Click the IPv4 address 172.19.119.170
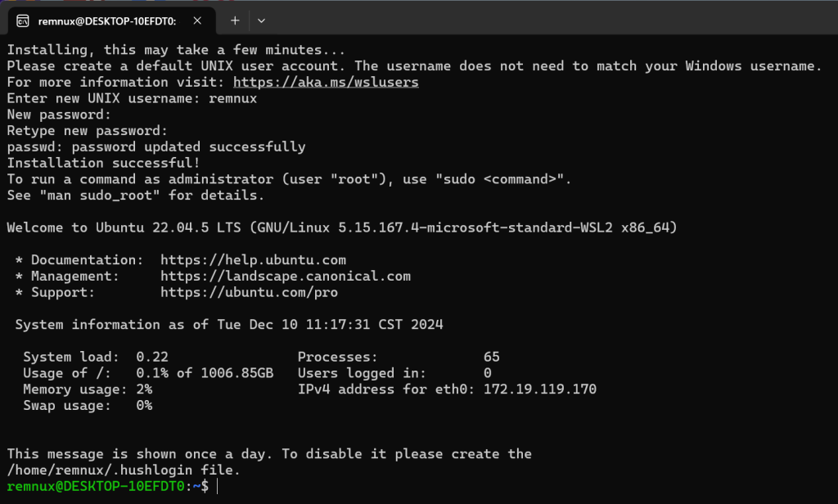This screenshot has height=504, width=838. pyautogui.click(x=540, y=389)
